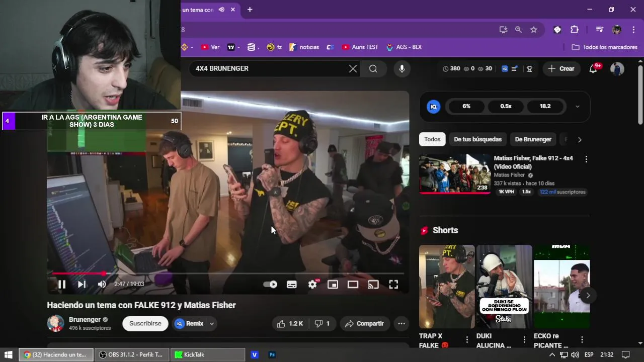Viewport: 644px width, 362px height.
Task: Clear the YouTube search box text
Action: pos(353,69)
